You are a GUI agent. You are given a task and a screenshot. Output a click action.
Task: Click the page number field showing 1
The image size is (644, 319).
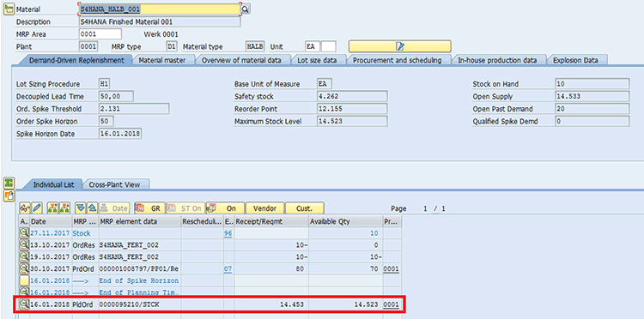point(425,208)
